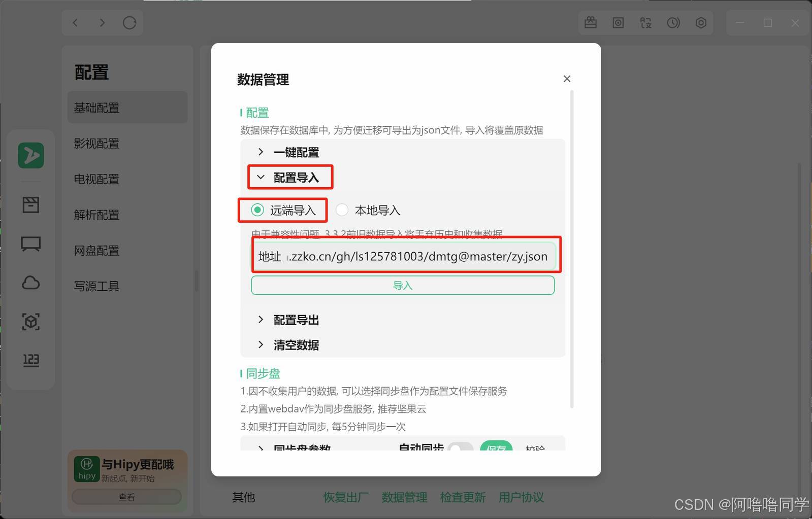Click the scan QR icon in top toolbar
This screenshot has height=519, width=812.
point(646,23)
